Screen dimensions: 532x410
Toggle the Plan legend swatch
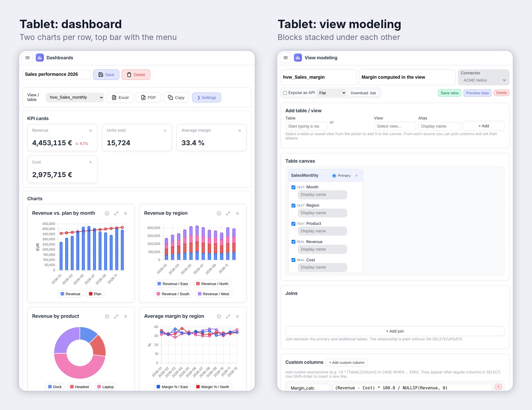91,294
